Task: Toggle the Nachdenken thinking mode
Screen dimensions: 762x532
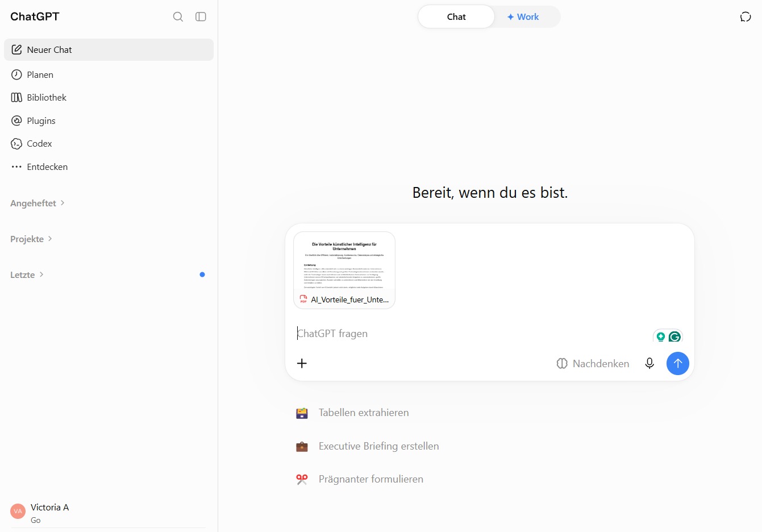Action: tap(593, 363)
